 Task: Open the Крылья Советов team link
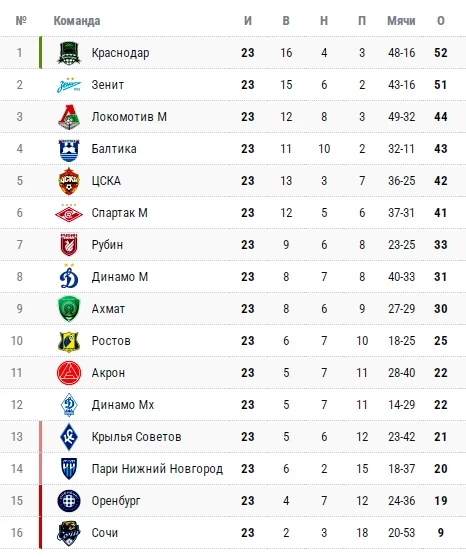tap(136, 437)
